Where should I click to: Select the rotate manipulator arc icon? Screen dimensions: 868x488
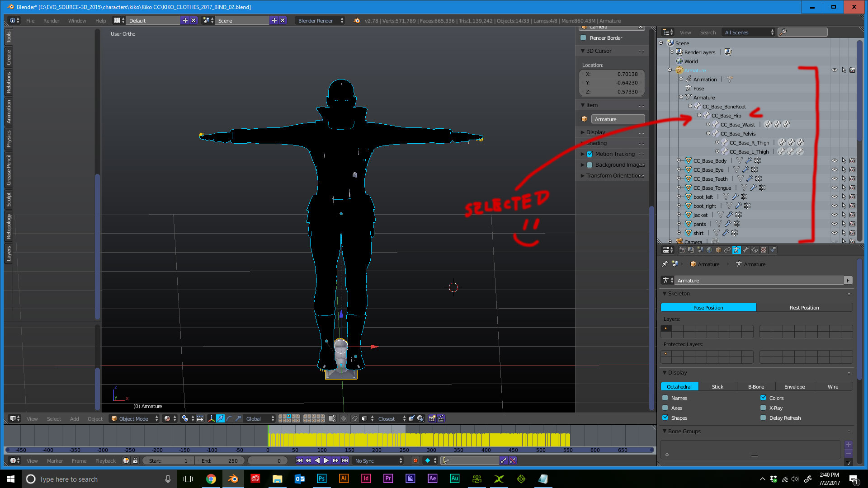click(x=229, y=418)
